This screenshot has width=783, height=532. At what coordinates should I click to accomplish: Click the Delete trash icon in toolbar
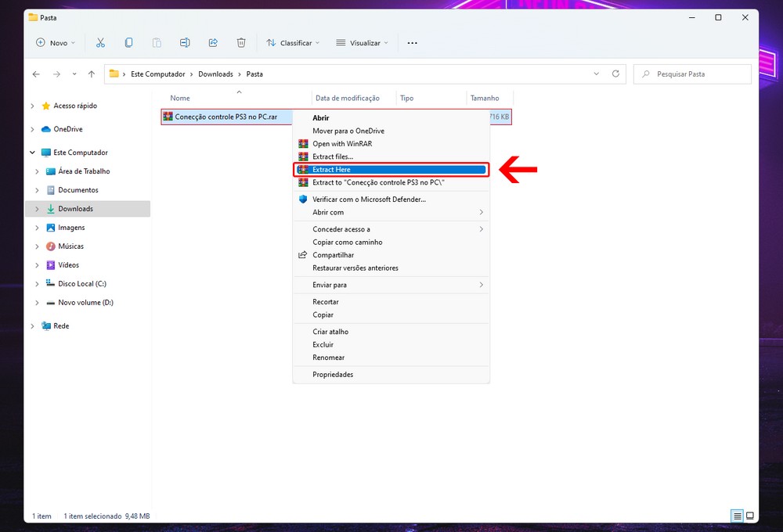(x=241, y=43)
